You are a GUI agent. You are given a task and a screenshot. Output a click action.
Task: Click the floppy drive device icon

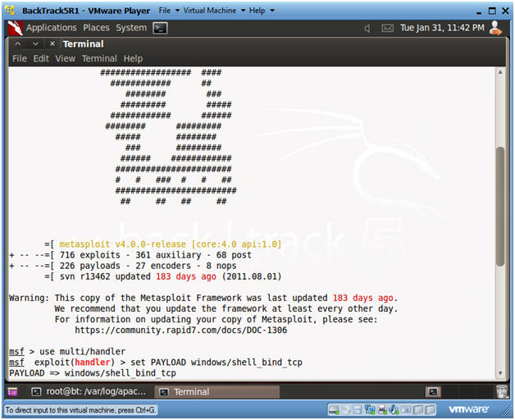358,410
